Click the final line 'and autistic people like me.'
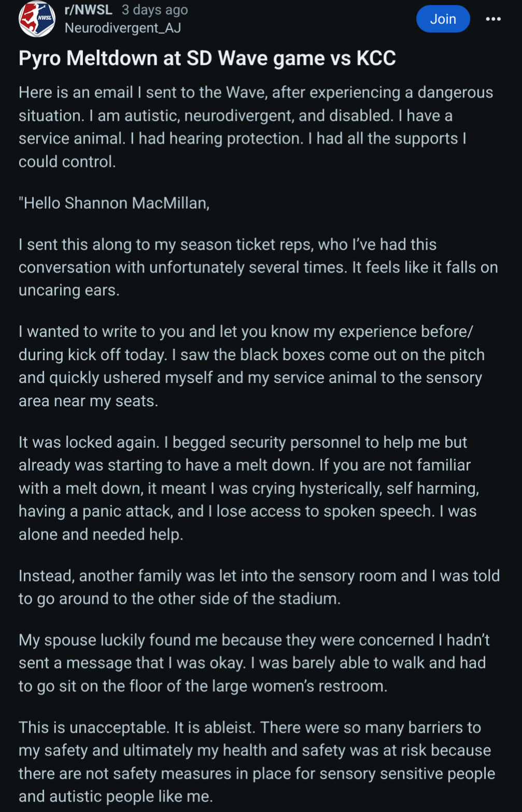This screenshot has width=522, height=812. (116, 796)
